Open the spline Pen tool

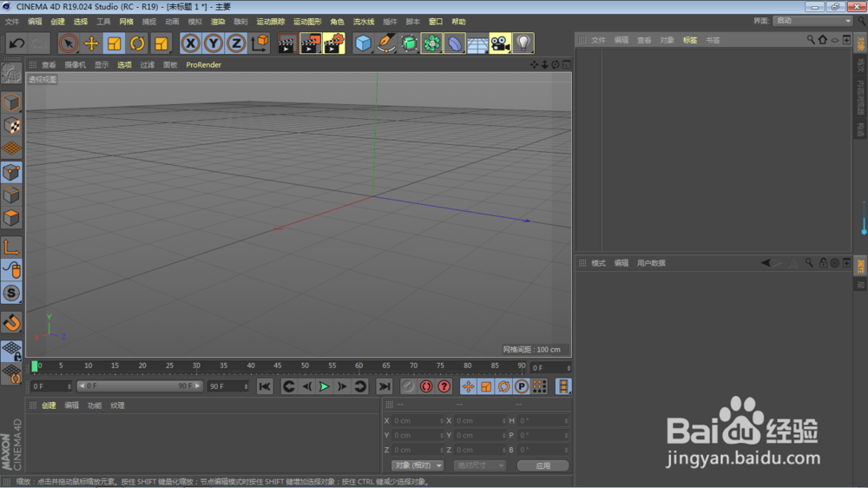[x=386, y=43]
